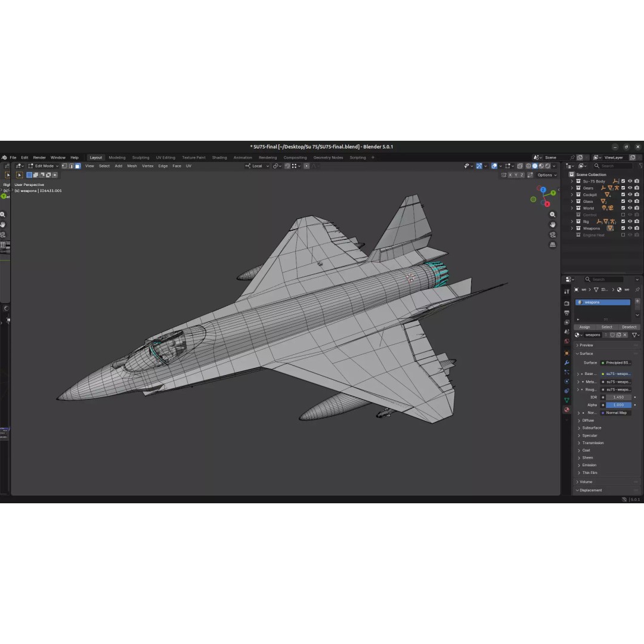
Task: Switch to edge select mode
Action: point(71,166)
